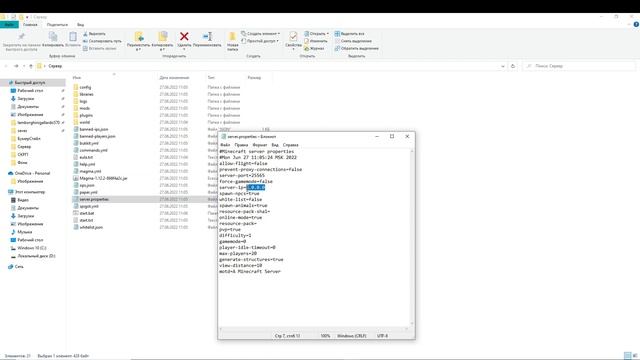
Task: Click the Rename (Переименовать) icon
Action: tap(207, 37)
